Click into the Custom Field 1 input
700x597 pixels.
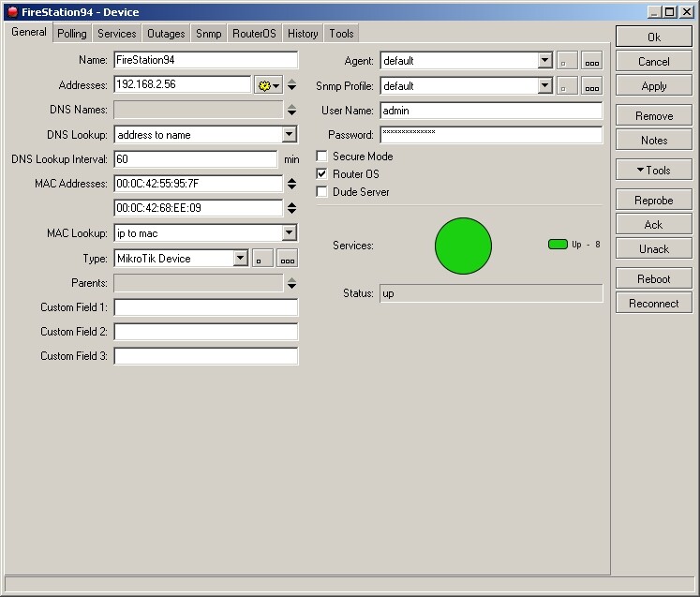(205, 307)
